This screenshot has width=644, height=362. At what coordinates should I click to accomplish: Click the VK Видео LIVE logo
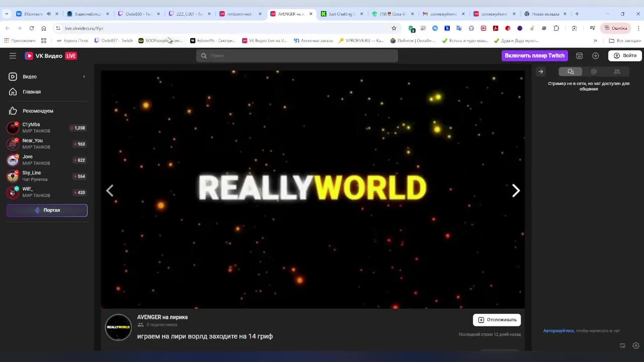[x=51, y=56]
